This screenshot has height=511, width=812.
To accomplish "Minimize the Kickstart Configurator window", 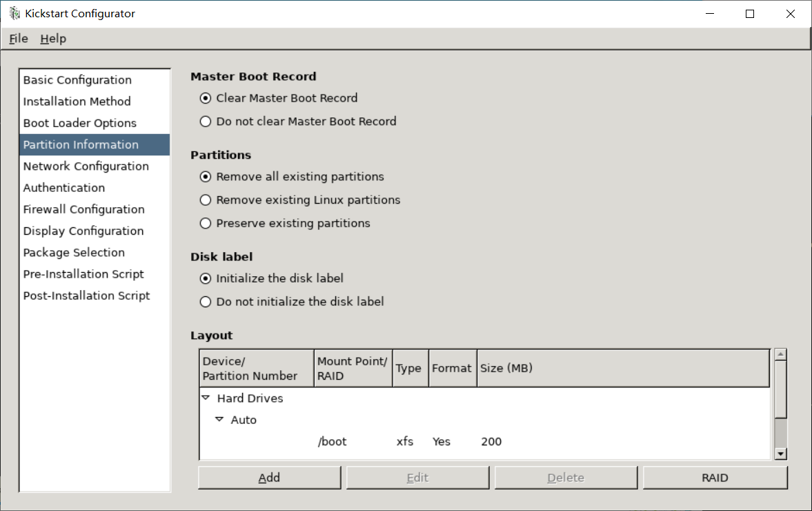I will (710, 14).
